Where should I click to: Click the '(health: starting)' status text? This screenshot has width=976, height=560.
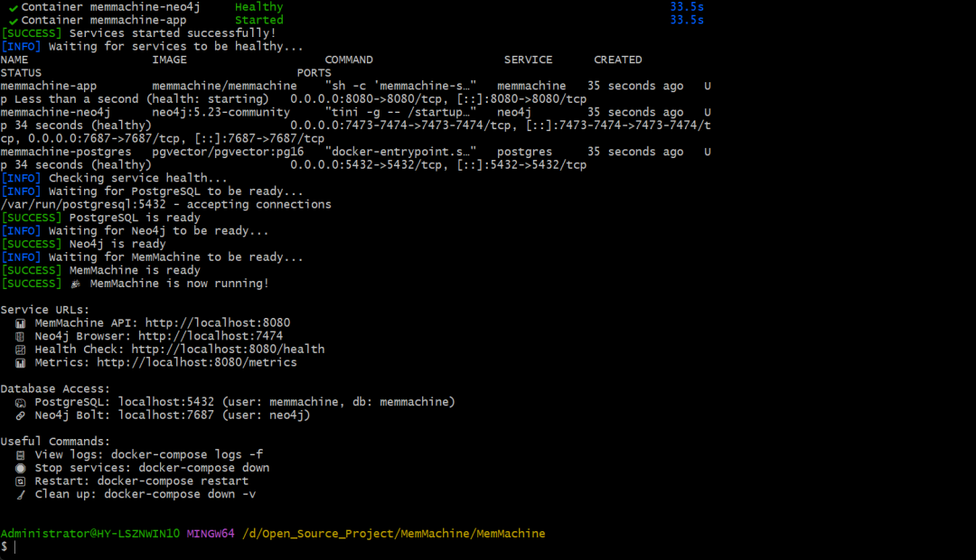(207, 99)
